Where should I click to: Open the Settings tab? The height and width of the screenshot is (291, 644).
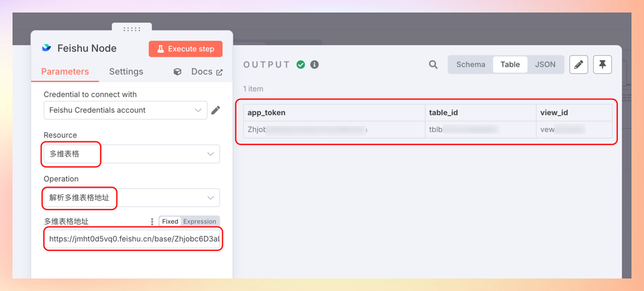pos(126,71)
